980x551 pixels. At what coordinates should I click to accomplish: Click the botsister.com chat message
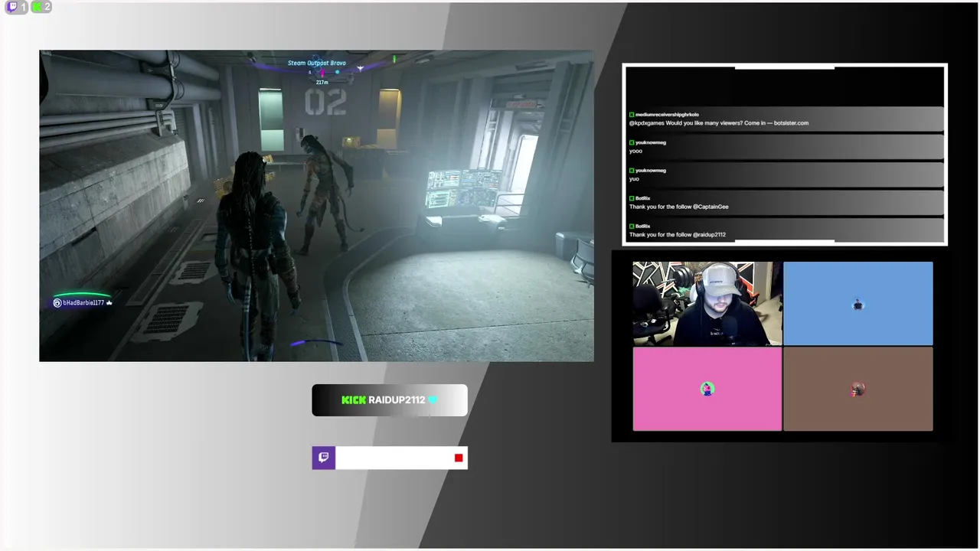tap(719, 122)
